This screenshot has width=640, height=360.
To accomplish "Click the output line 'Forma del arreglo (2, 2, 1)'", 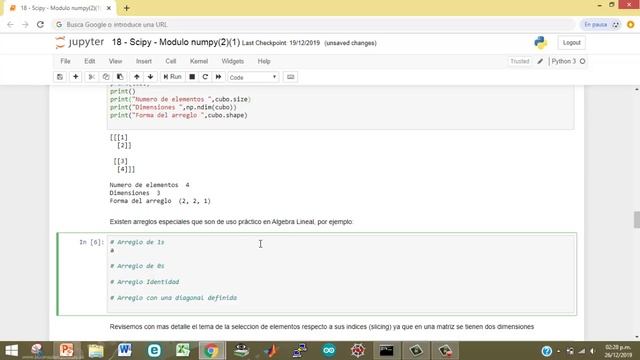I will (160, 201).
